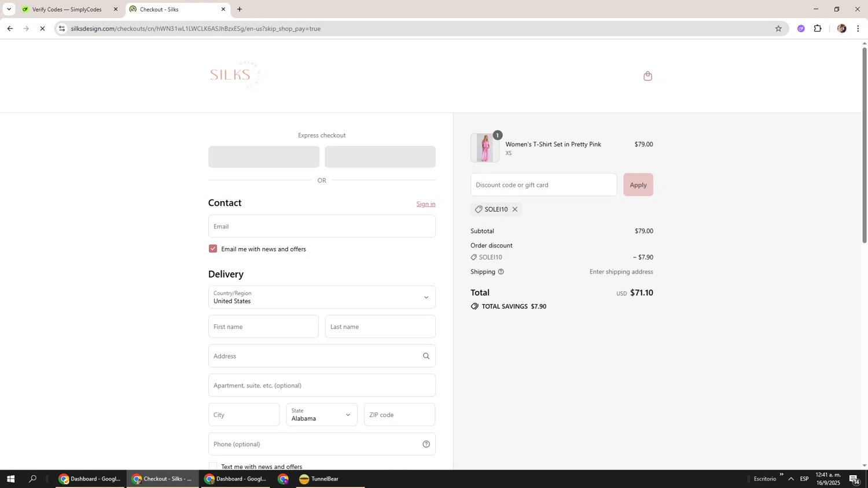The image size is (868, 488).
Task: Open a new browser tab
Action: [x=240, y=9]
